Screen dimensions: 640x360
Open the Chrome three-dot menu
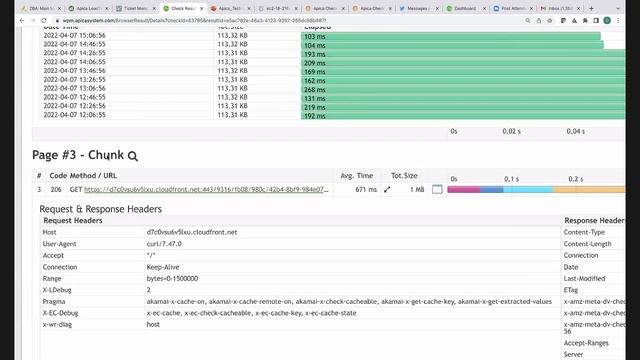(618, 20)
